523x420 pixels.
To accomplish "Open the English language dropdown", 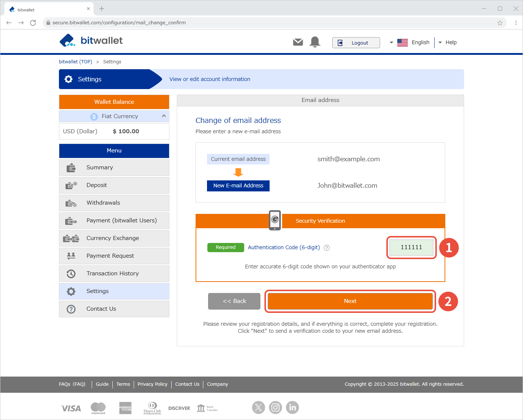I will (410, 42).
